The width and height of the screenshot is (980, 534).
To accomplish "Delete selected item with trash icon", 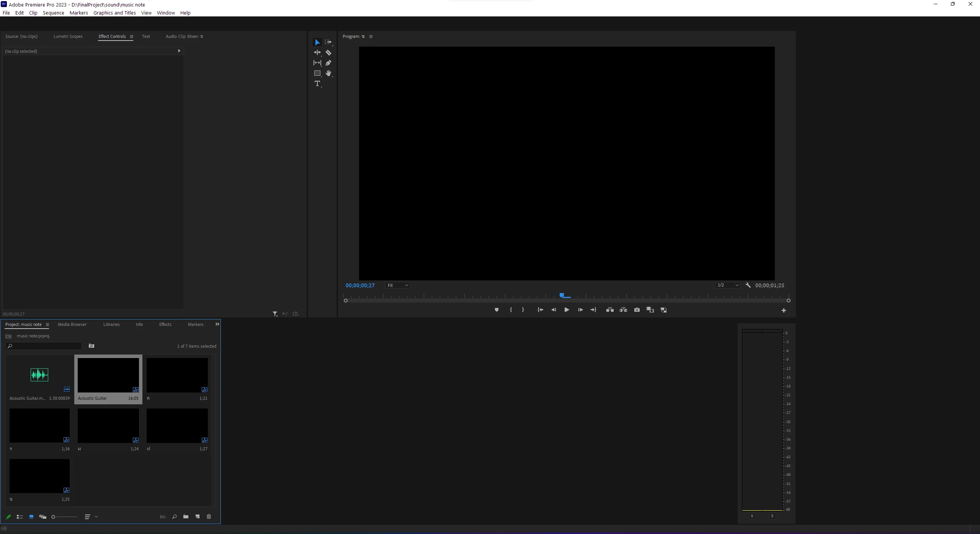I will coord(209,517).
